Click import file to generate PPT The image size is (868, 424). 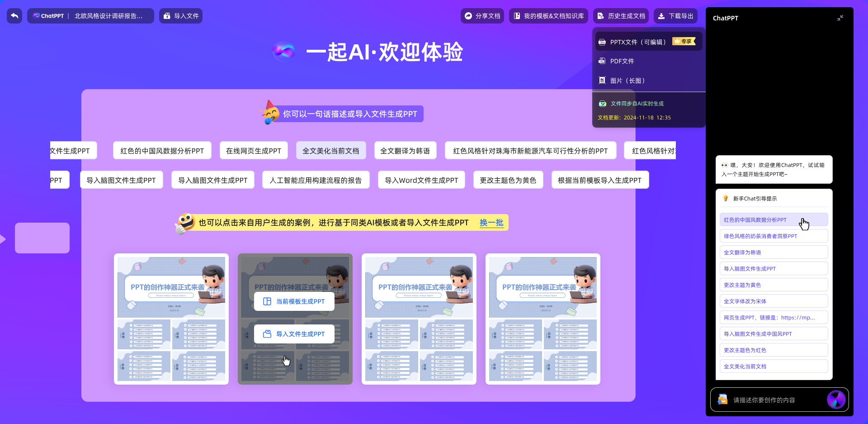tap(294, 334)
